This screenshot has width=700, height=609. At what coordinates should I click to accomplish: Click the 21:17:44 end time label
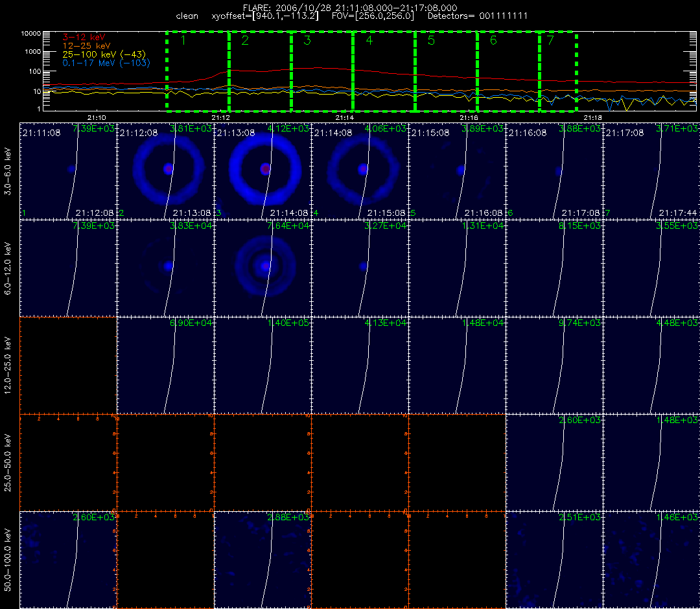click(x=678, y=213)
